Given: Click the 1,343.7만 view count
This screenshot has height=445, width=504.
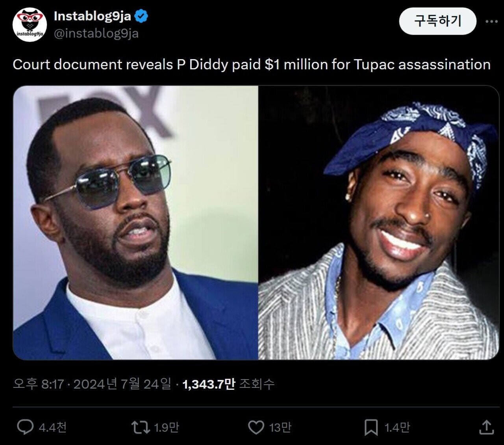Looking at the screenshot, I should [x=209, y=384].
